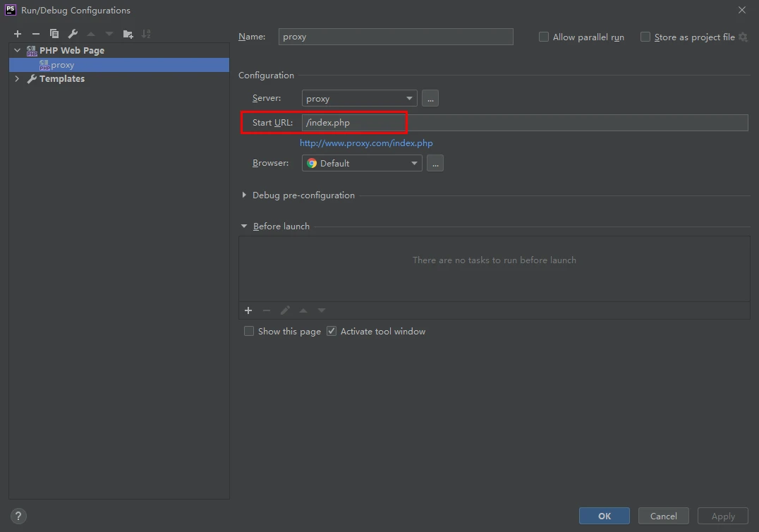The width and height of the screenshot is (759, 532).
Task: Check the Store as project file option
Action: coord(645,37)
